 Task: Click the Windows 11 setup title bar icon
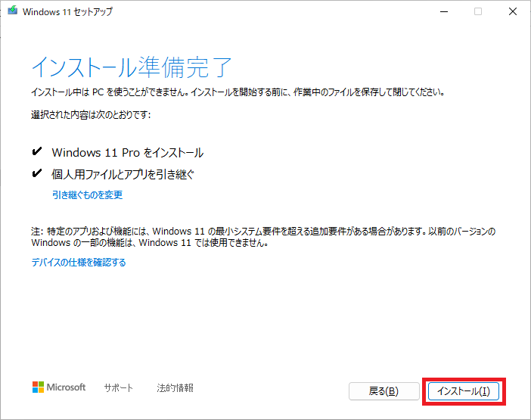pos(13,11)
